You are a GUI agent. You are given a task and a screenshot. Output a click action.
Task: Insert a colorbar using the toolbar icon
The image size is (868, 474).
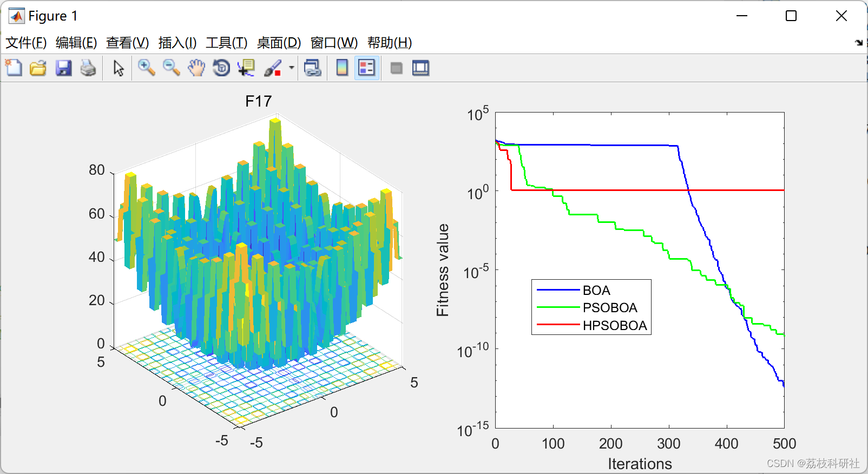coord(342,68)
